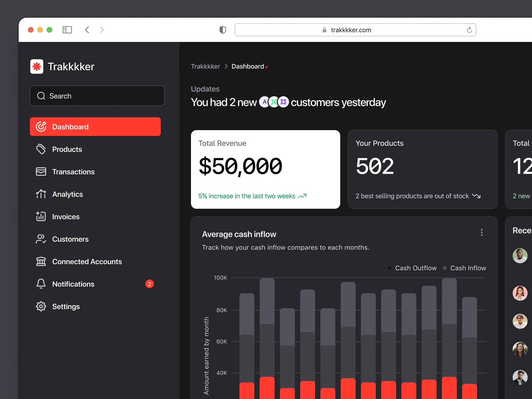Click the Trakkkker breadcrumb link
532x399 pixels.
(x=205, y=66)
